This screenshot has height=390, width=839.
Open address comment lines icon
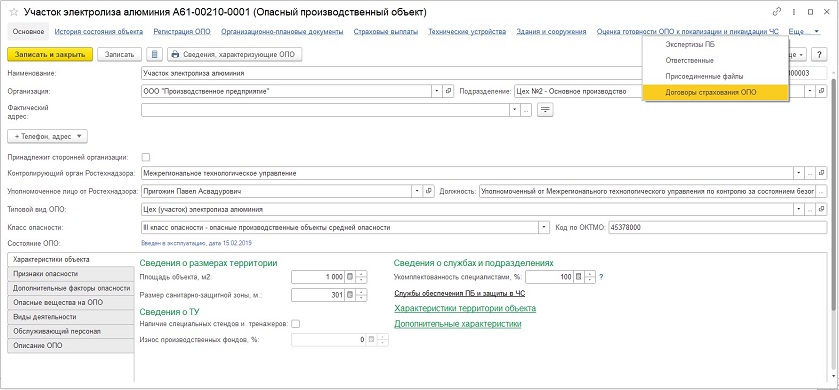click(545, 110)
